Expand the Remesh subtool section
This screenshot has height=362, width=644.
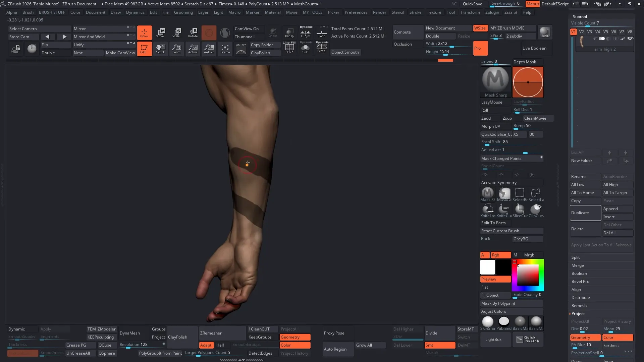click(x=579, y=306)
